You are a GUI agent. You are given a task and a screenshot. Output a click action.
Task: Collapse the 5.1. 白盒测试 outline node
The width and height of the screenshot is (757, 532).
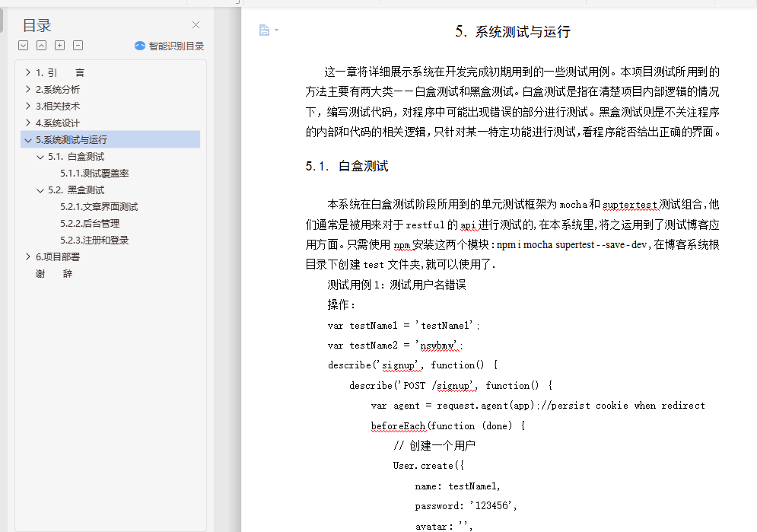tap(40, 157)
